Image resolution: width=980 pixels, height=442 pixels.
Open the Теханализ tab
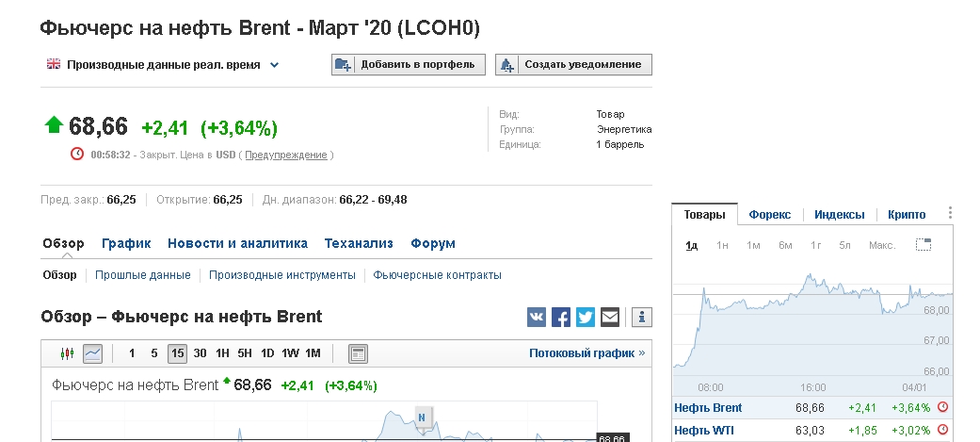(x=359, y=243)
